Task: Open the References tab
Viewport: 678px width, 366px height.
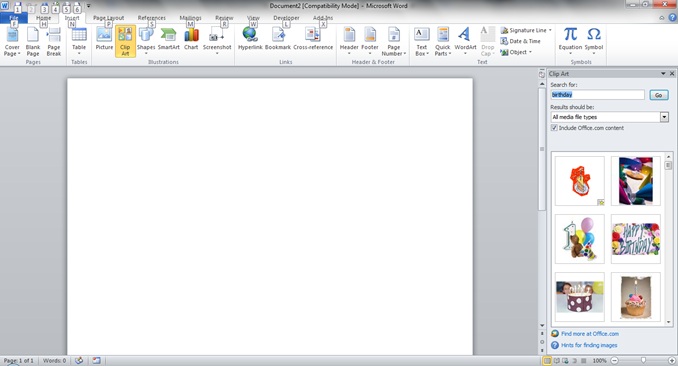Action: point(152,18)
